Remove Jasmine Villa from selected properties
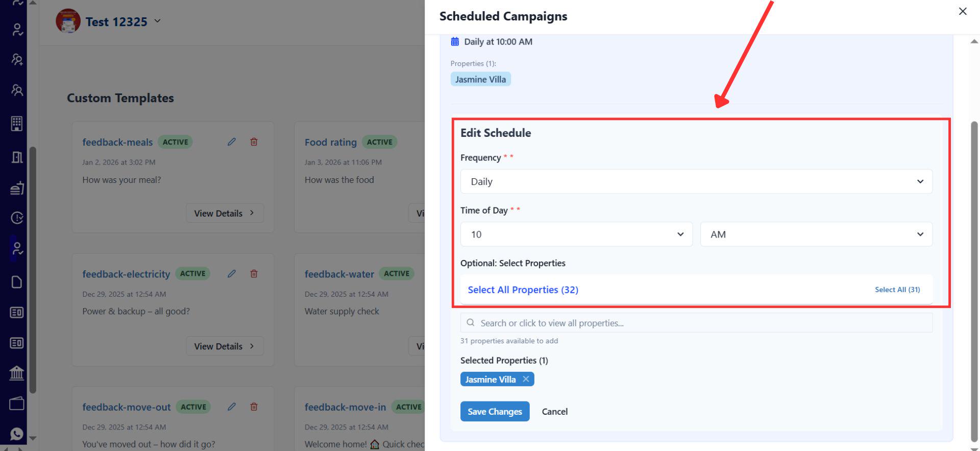 [x=526, y=379]
